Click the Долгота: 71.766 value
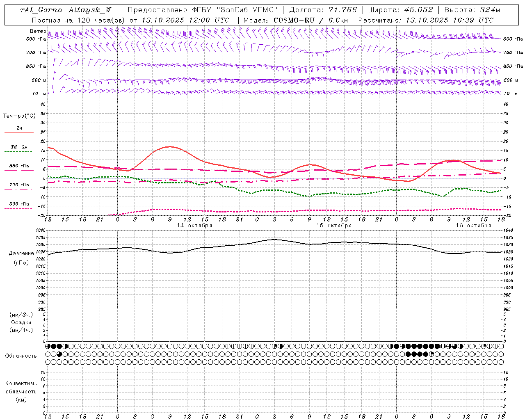This screenshot has width=525, height=420. 323,10
